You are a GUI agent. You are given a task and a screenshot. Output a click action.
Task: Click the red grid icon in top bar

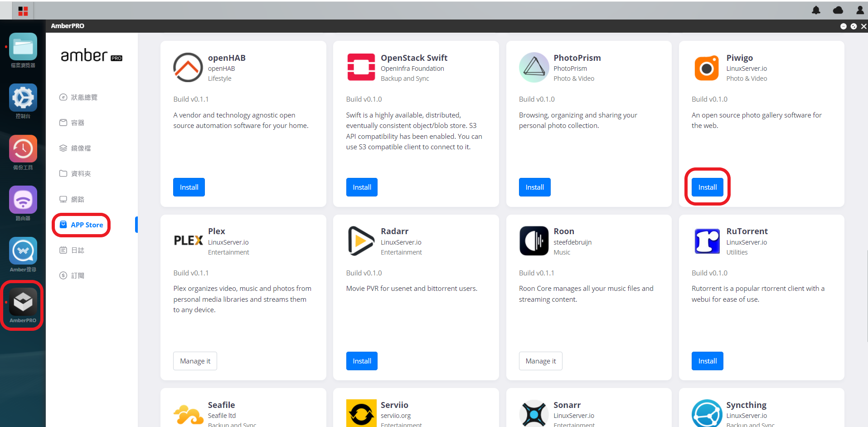tap(23, 11)
